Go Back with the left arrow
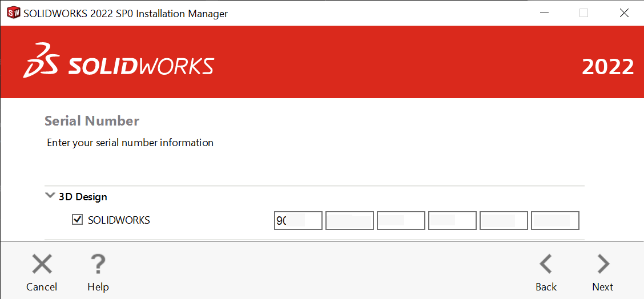This screenshot has height=299, width=644. point(546,272)
